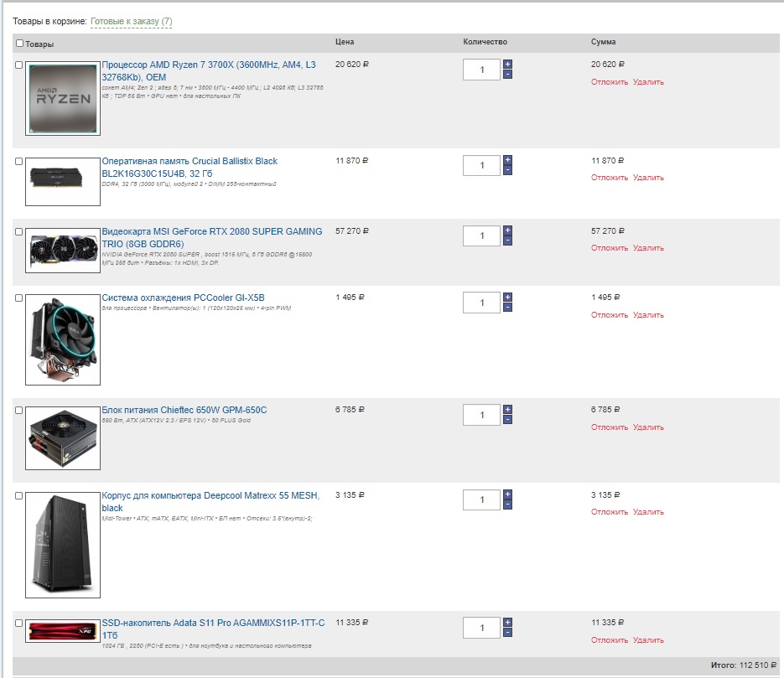The height and width of the screenshot is (678, 784).
Task: Click the PCCooler GI-X5B quantity field
Action: click(481, 303)
